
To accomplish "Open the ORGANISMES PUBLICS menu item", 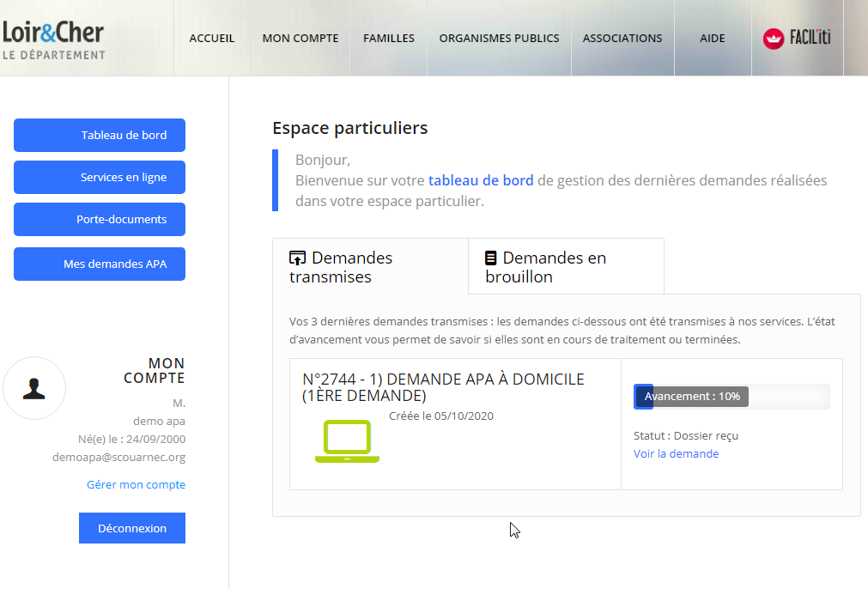I will (x=499, y=38).
